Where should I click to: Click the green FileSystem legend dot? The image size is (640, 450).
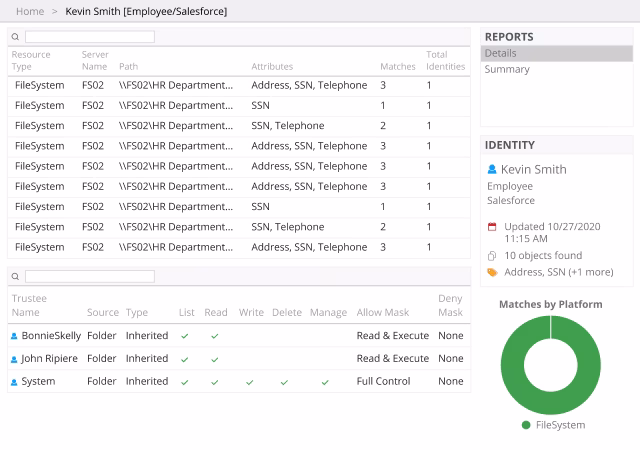[526, 425]
